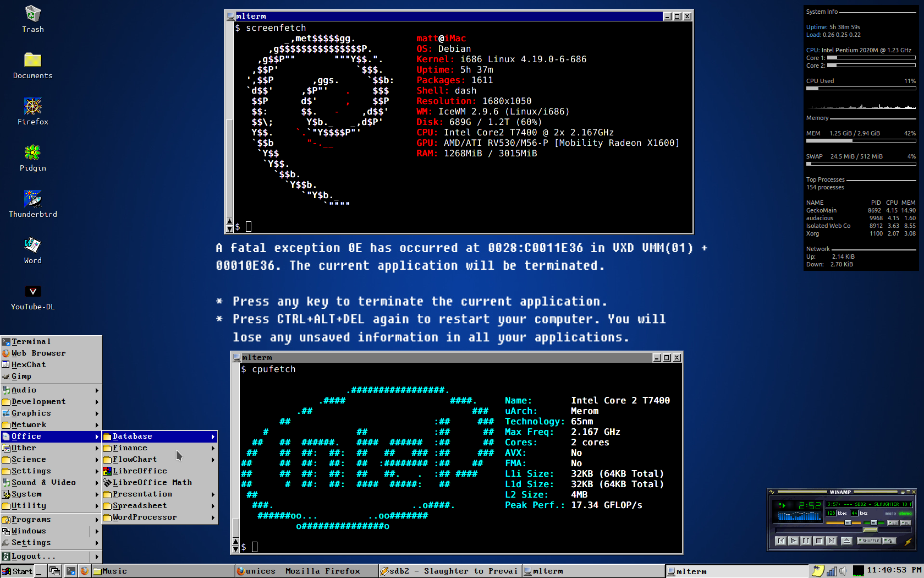Viewport: 924px width, 578px height.
Task: Toggle the Winamp EQ window button
Action: (893, 522)
